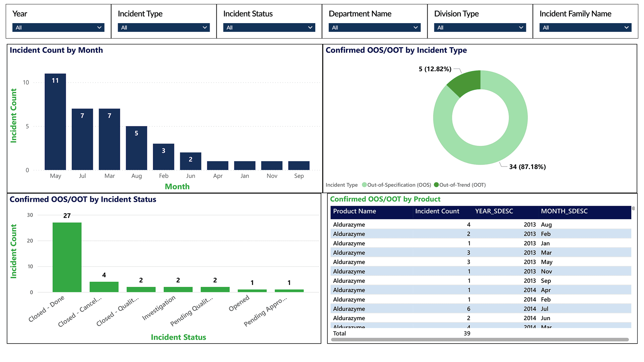
Task: Click the YEAR_SDESC column header
Action: tap(494, 211)
